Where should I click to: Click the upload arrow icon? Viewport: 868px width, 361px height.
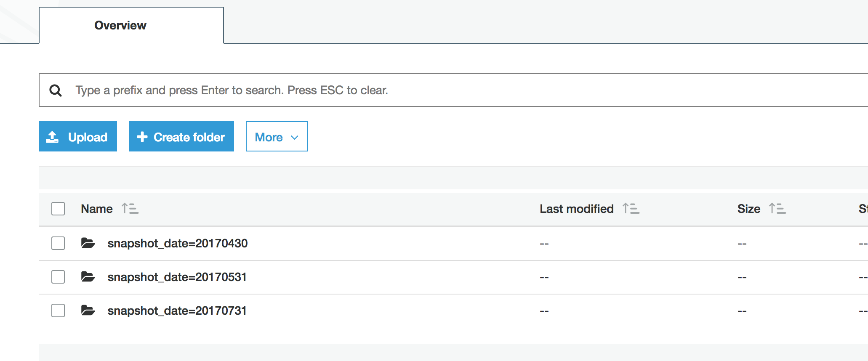52,137
